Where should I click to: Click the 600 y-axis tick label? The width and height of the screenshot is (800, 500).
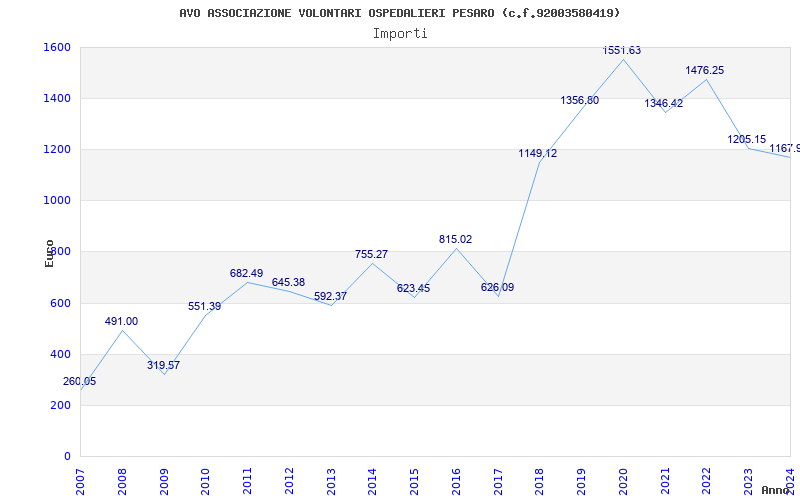[61, 303]
